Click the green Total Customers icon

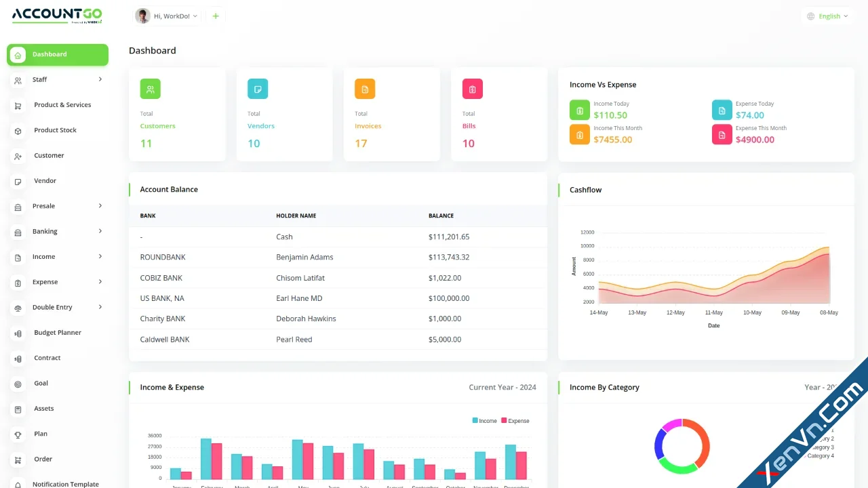click(x=150, y=88)
